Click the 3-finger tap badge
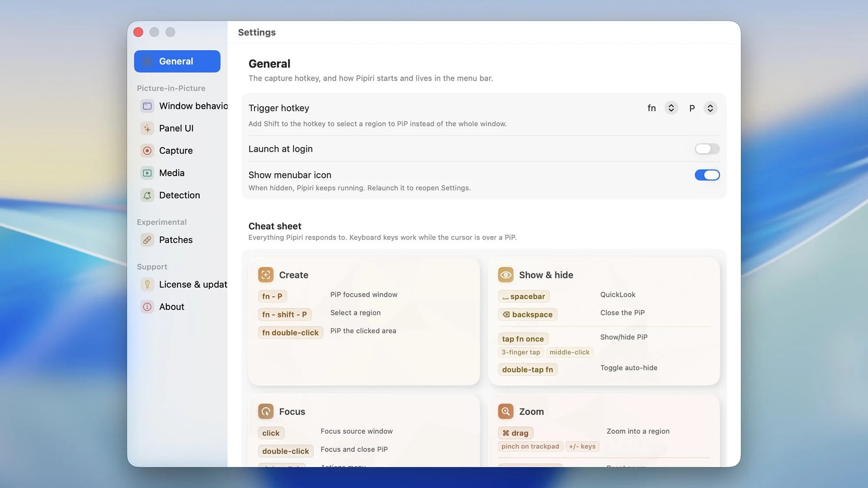The image size is (868, 488). (x=521, y=352)
